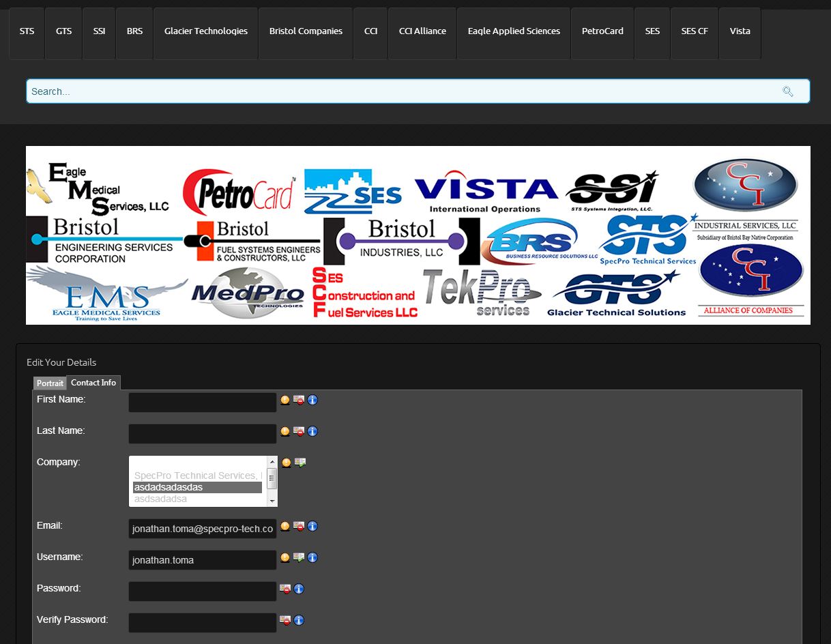Click the orange required-field icon beside Company
Image resolution: width=831 pixels, height=644 pixels.
pyautogui.click(x=287, y=463)
